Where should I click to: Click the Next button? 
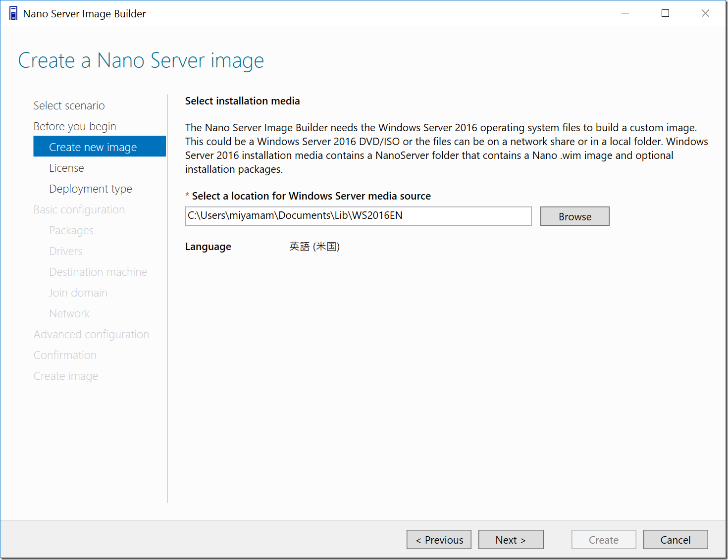(511, 540)
